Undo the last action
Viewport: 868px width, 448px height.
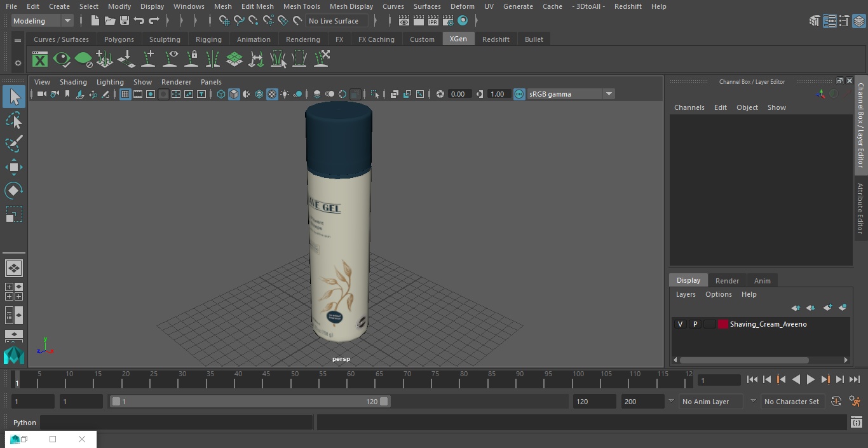pyautogui.click(x=139, y=21)
